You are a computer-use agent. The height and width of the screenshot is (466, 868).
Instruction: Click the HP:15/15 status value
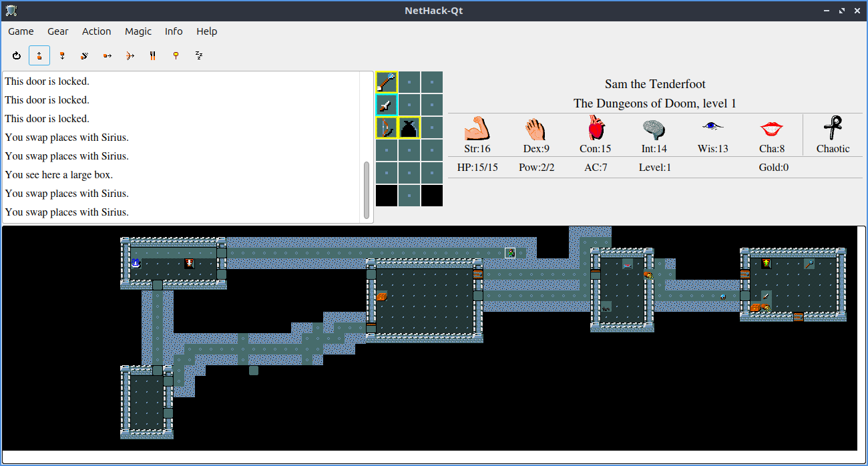[x=477, y=168]
